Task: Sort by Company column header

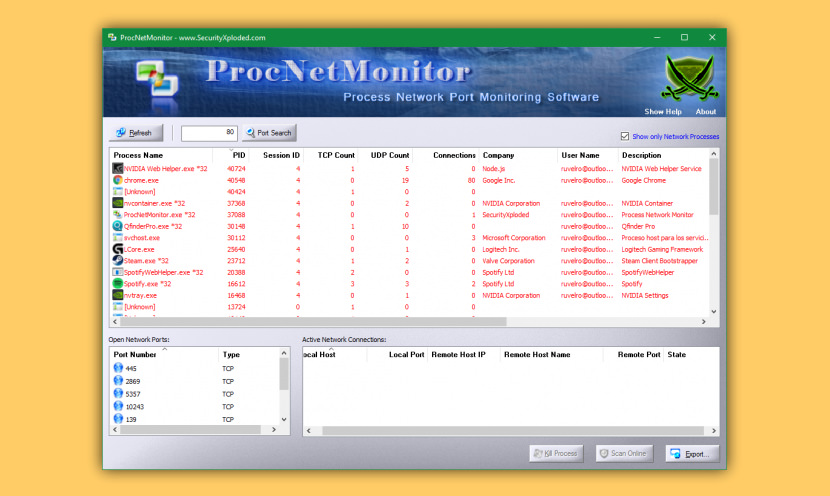Action: pyautogui.click(x=518, y=155)
